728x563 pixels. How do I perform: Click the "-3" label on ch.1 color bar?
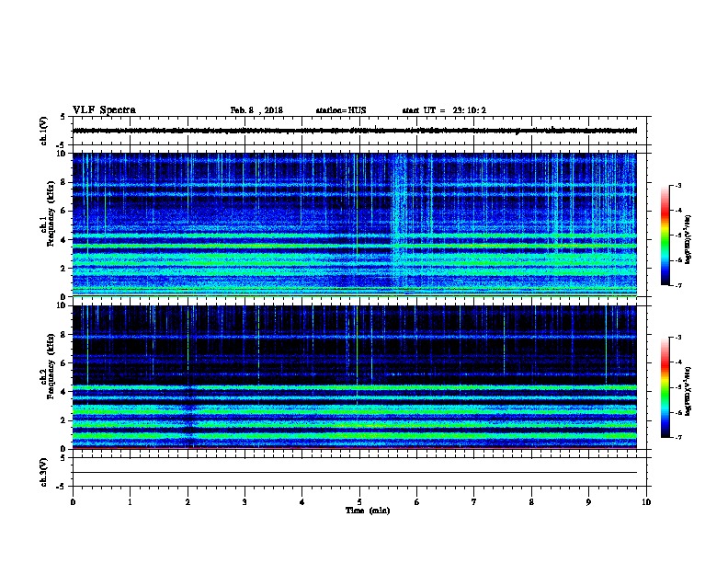click(x=677, y=186)
